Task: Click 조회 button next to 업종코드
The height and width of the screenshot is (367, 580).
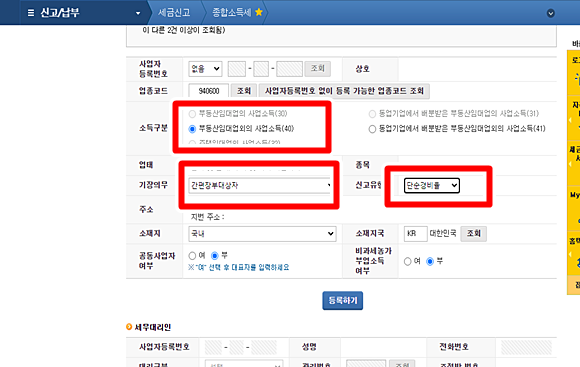Action: coord(244,91)
